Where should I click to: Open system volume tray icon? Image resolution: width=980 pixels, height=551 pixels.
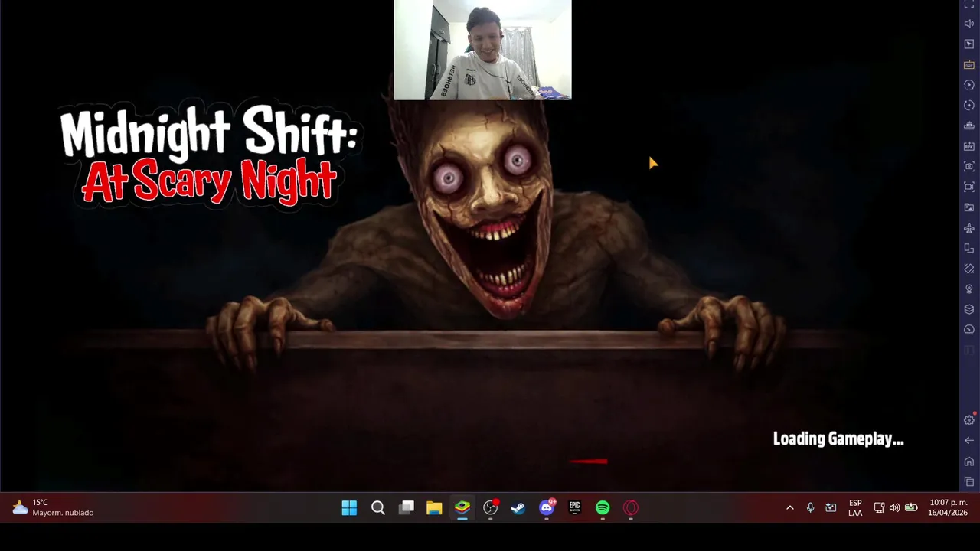(894, 508)
